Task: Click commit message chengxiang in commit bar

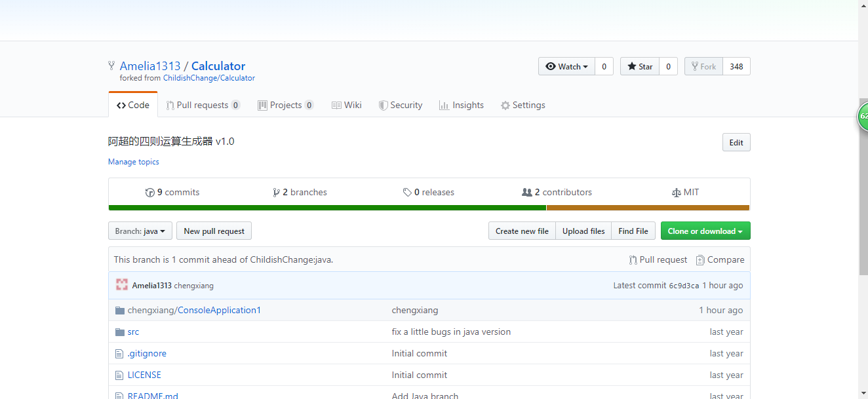Action: 194,286
